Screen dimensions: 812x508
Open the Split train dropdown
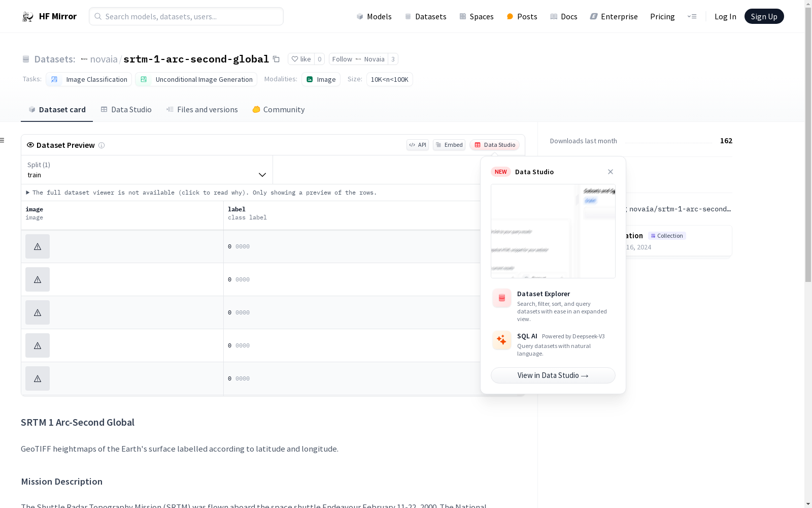point(147,170)
